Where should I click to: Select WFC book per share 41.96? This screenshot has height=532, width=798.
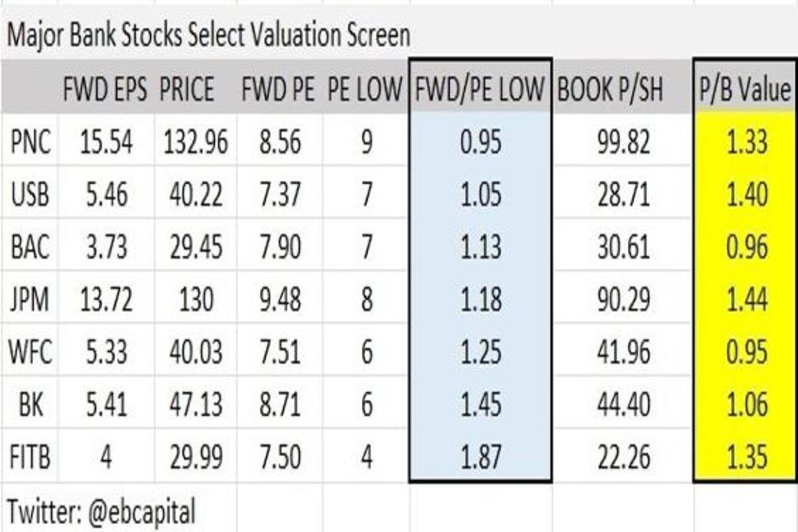click(622, 353)
